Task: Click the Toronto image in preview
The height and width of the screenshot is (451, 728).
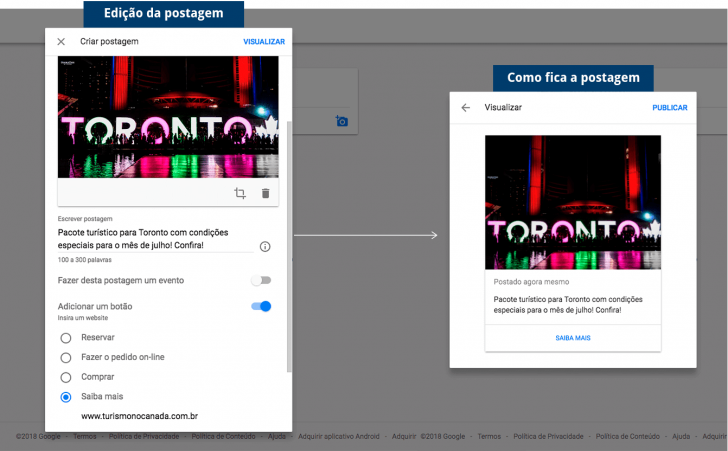Action: (x=573, y=202)
